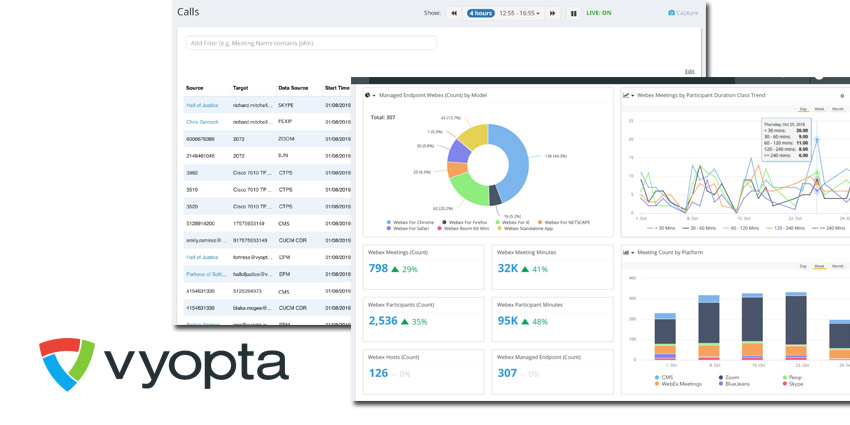Step back to the previous time window
The image size is (850, 425).
[454, 13]
